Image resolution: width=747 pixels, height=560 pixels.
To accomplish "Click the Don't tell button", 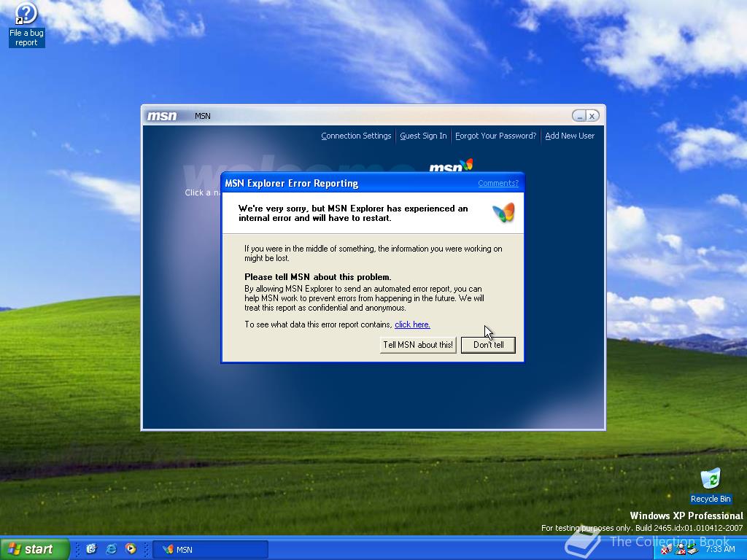I will pos(488,345).
